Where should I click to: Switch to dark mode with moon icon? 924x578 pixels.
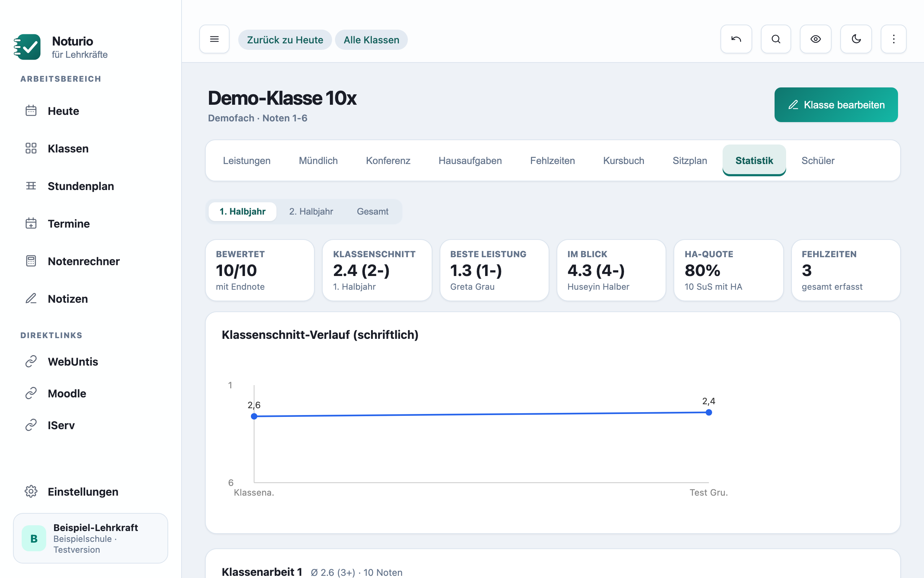click(x=856, y=39)
